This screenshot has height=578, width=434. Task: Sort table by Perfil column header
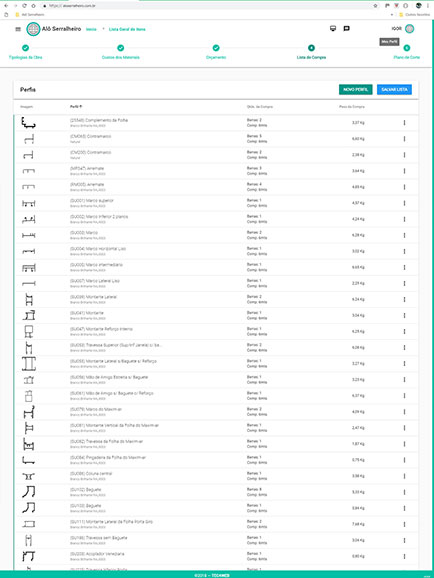[x=76, y=107]
